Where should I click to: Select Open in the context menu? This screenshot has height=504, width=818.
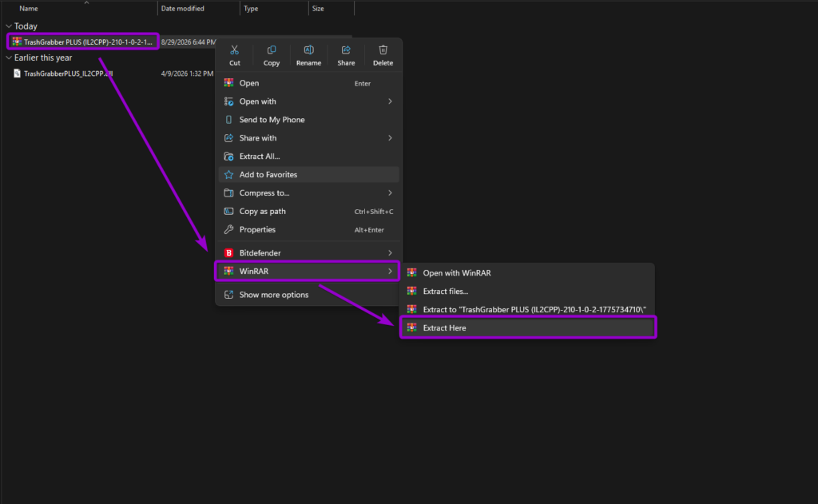point(308,83)
